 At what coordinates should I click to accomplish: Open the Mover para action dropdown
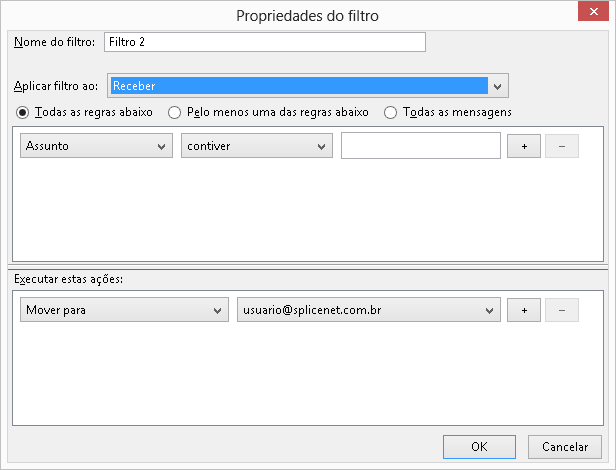tap(124, 310)
